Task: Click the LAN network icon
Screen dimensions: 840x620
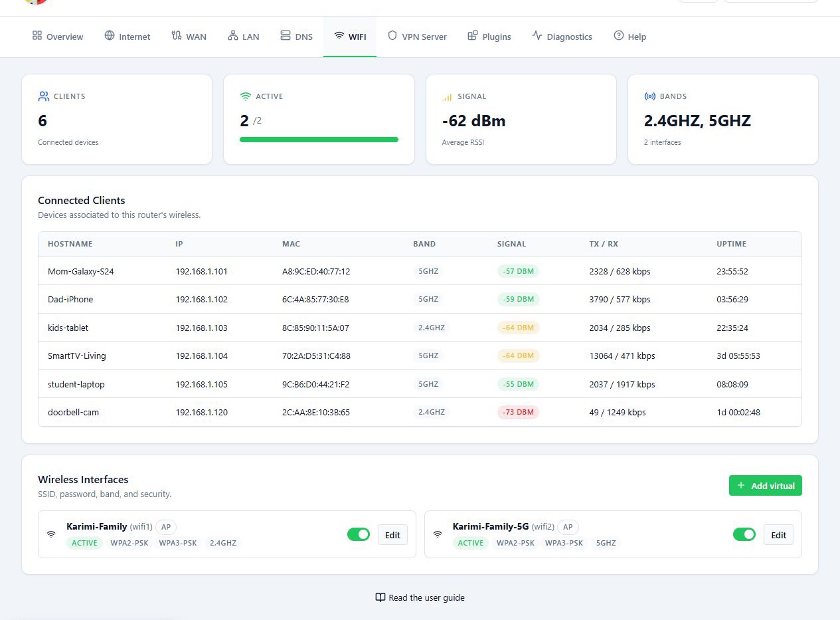Action: pos(233,36)
